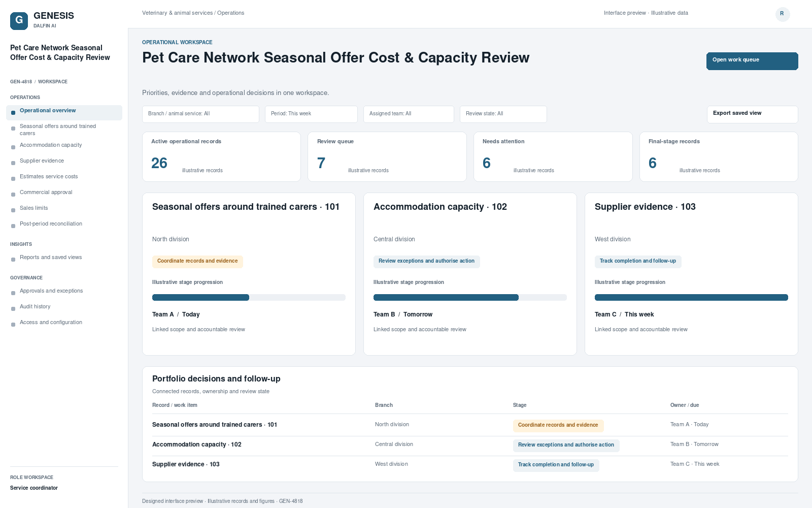Open the Final-stage records card
Image resolution: width=812 pixels, height=508 pixels.
[x=719, y=156]
